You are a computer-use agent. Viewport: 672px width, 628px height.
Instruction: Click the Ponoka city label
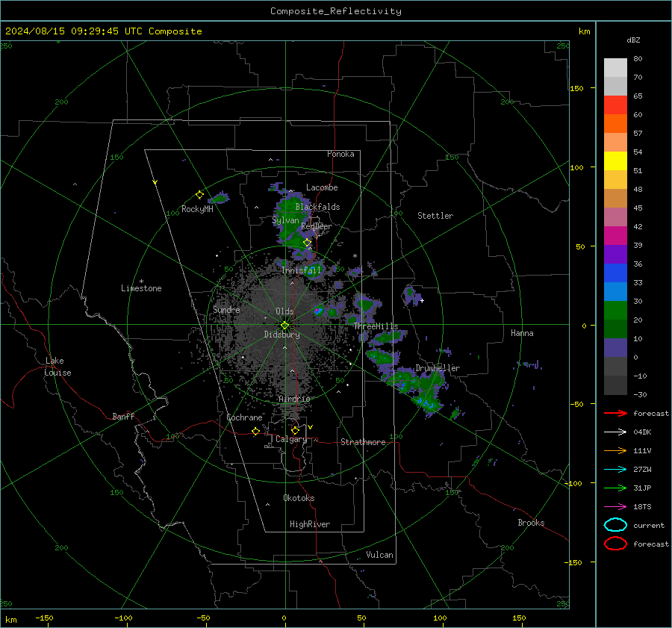(x=340, y=154)
